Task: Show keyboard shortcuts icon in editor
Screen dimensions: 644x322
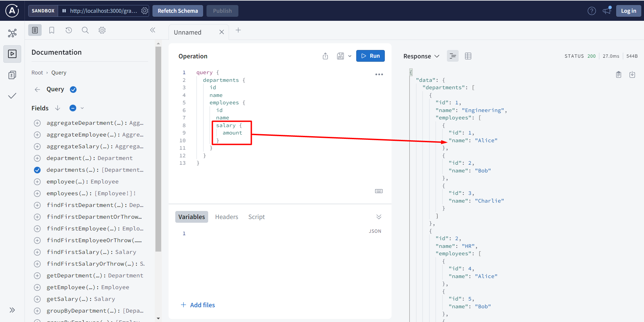Action: point(379,191)
